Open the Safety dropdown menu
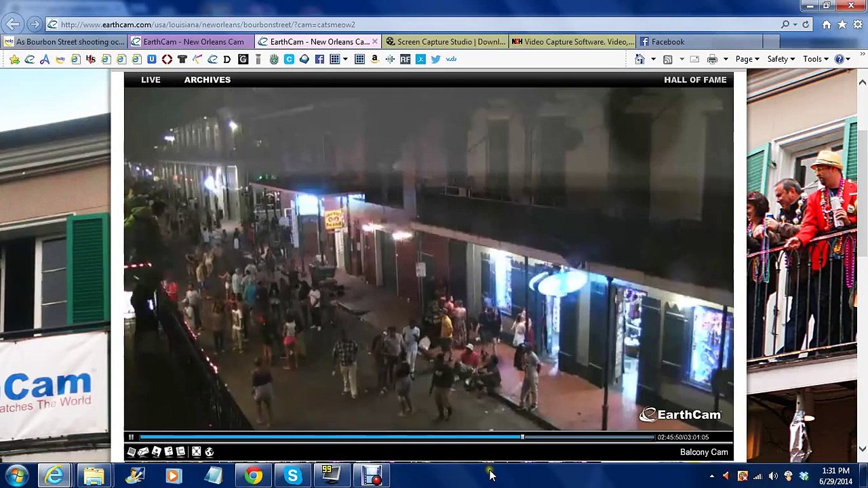The width and height of the screenshot is (868, 488). coord(781,59)
